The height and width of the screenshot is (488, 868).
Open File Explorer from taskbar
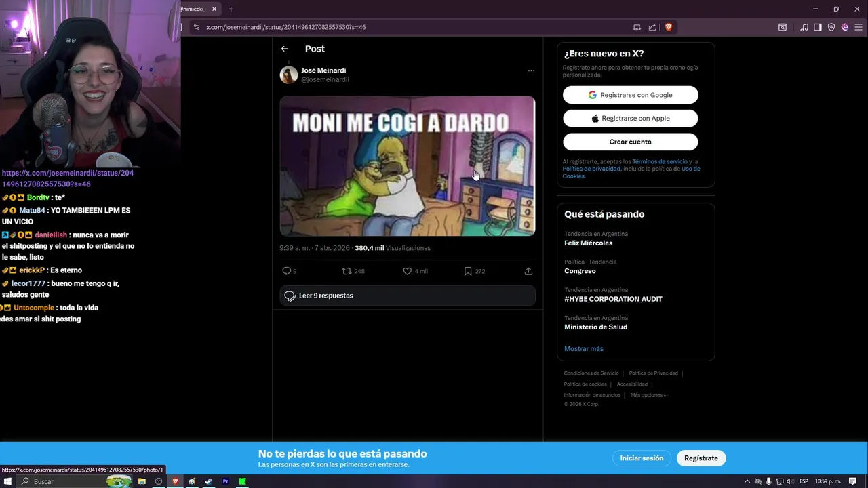coord(142,481)
